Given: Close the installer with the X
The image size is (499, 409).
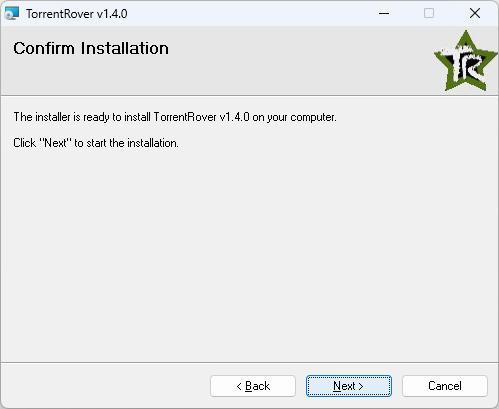Looking at the screenshot, I should (x=475, y=14).
